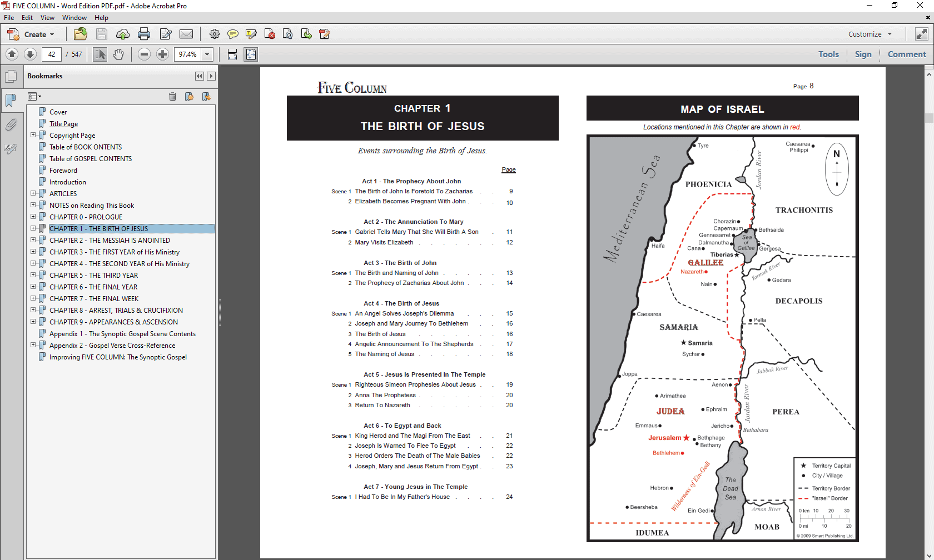
Task: Show the Page Thumbnails panel
Action: tap(11, 77)
